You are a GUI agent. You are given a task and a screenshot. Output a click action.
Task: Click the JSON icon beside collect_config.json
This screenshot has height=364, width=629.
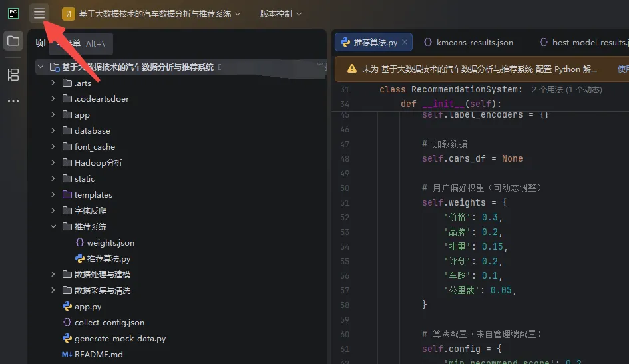pyautogui.click(x=67, y=322)
